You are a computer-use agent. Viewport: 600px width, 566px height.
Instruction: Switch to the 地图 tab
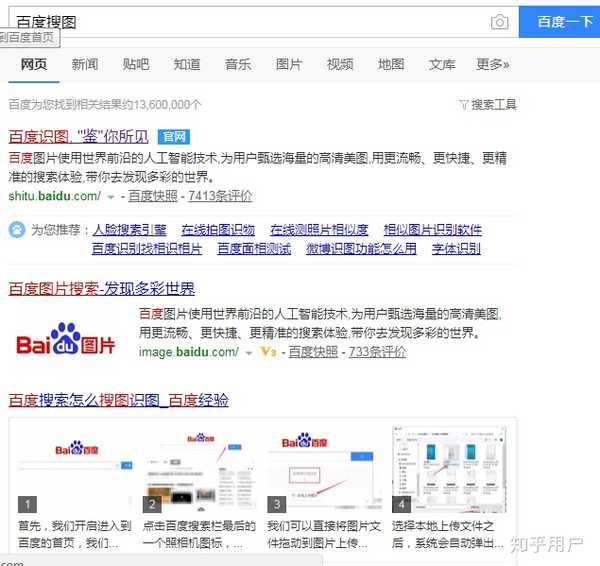[391, 64]
